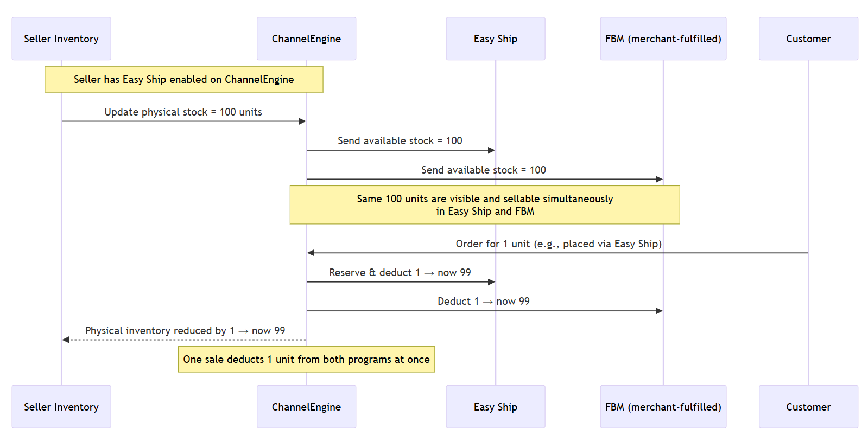Select the top FBM (merchant-fulfilled) participant box

click(x=663, y=39)
